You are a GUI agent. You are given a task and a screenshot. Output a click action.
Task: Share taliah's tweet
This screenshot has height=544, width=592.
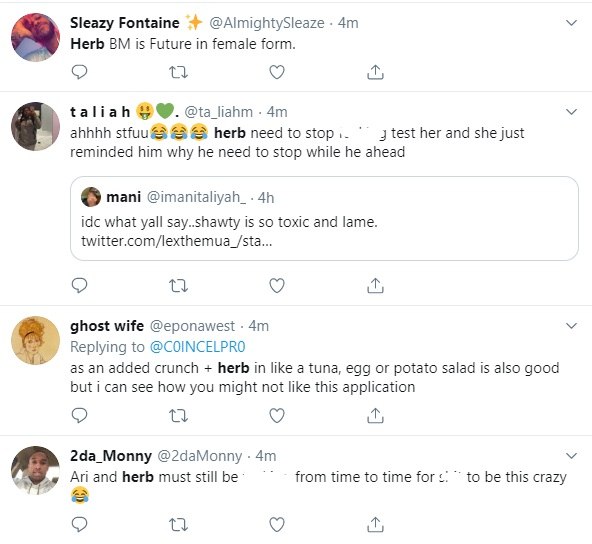pos(375,286)
